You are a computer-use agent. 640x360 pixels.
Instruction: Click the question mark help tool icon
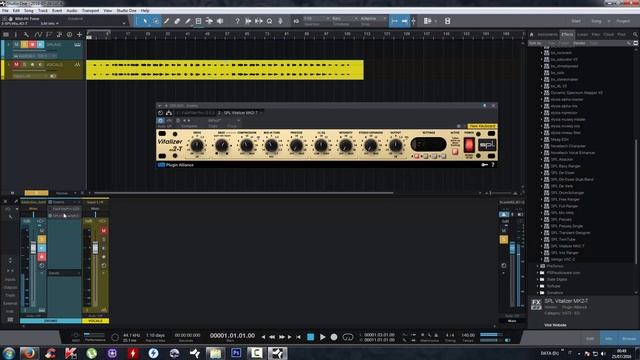pos(237,21)
